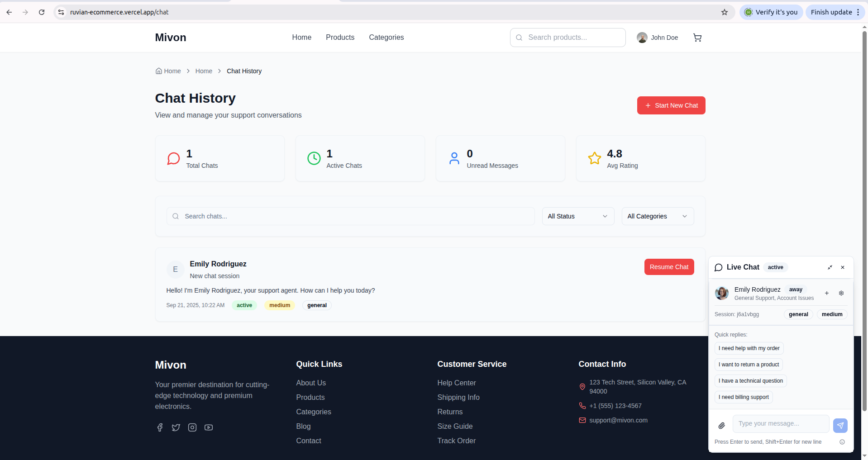Open the Categories navigation item
This screenshot has height=460, width=868.
pos(386,38)
